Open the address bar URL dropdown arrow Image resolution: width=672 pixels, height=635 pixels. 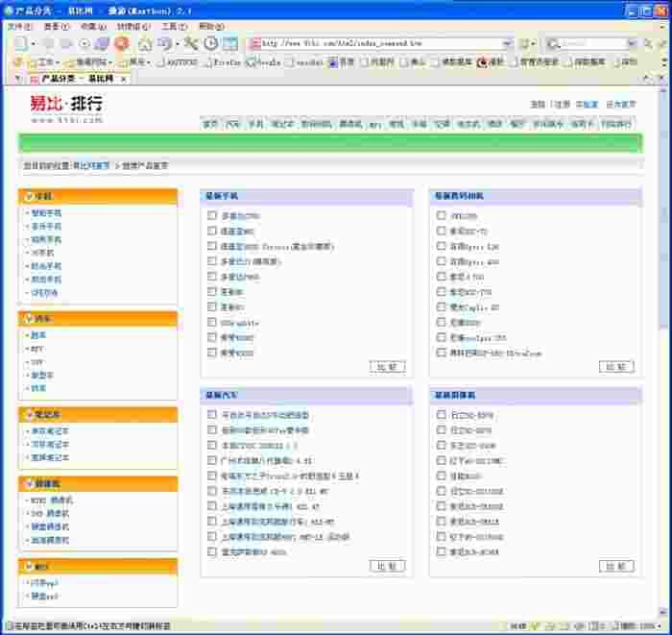tap(508, 43)
